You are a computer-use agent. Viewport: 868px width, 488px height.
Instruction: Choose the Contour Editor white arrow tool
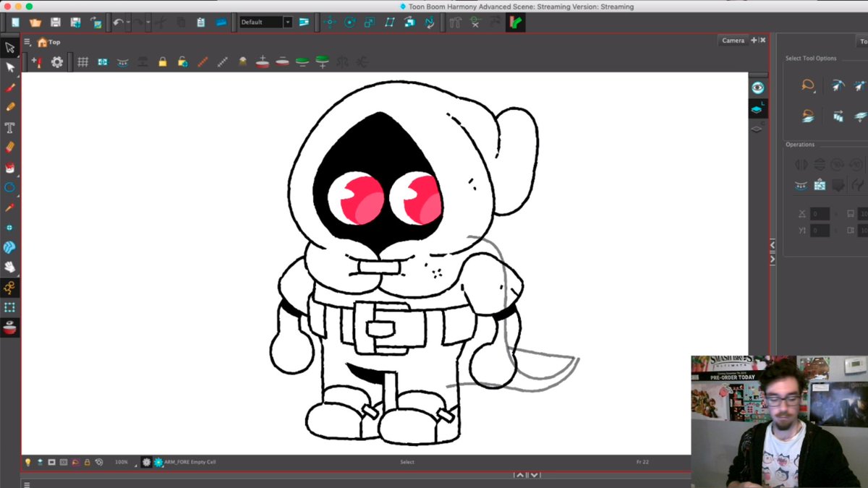pyautogui.click(x=10, y=67)
